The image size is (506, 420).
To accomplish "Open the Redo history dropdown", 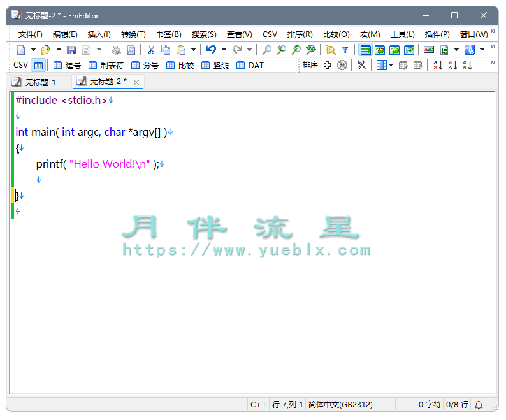I will [249, 50].
